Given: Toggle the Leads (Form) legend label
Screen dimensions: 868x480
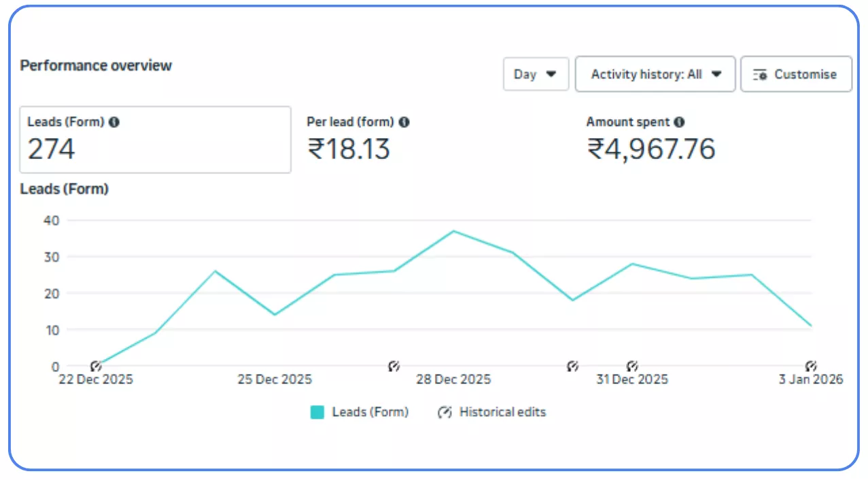Looking at the screenshot, I should pyautogui.click(x=370, y=412).
